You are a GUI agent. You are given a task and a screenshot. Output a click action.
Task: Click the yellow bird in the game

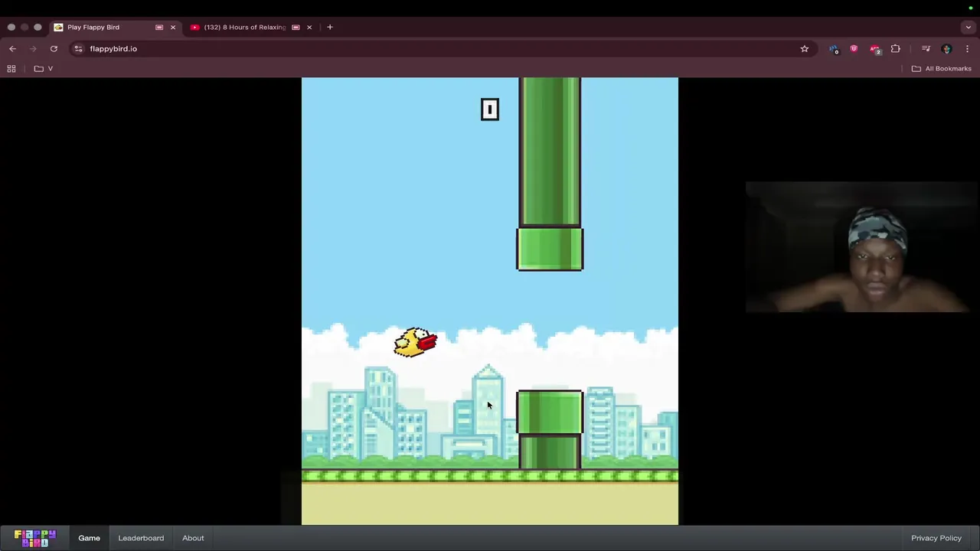415,342
